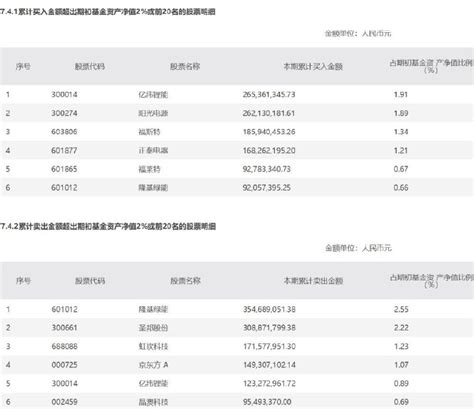Click the stock name beside code 603806
This screenshot has height=409, width=474.
[x=149, y=132]
